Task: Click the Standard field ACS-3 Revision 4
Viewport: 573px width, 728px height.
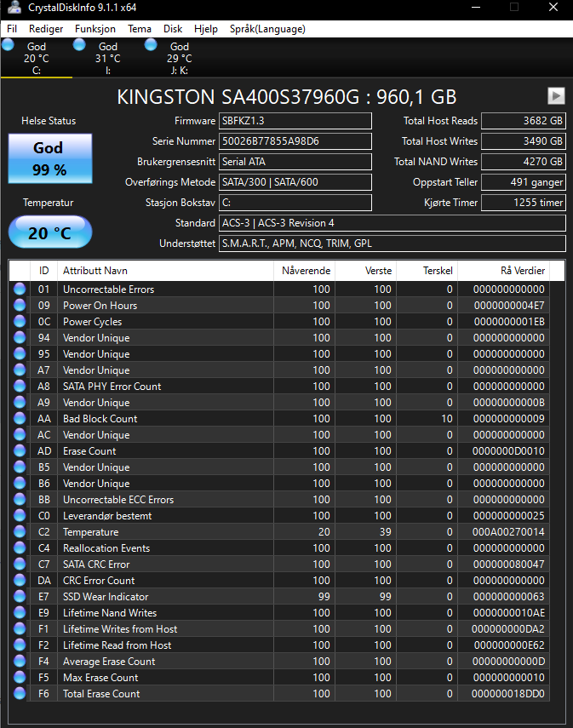Action: tap(393, 223)
